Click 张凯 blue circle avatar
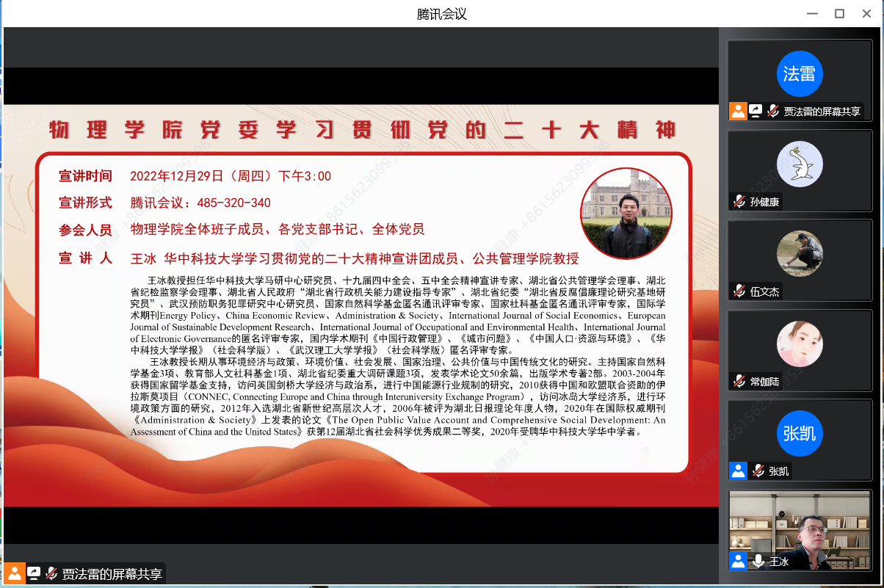The height and width of the screenshot is (588, 884). click(800, 434)
